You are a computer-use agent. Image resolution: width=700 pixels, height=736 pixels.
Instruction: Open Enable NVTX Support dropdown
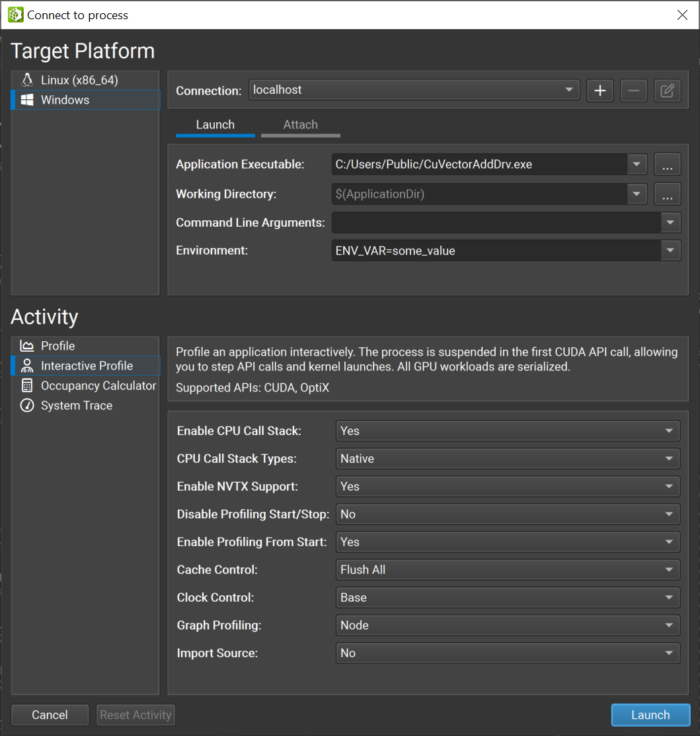point(508,486)
